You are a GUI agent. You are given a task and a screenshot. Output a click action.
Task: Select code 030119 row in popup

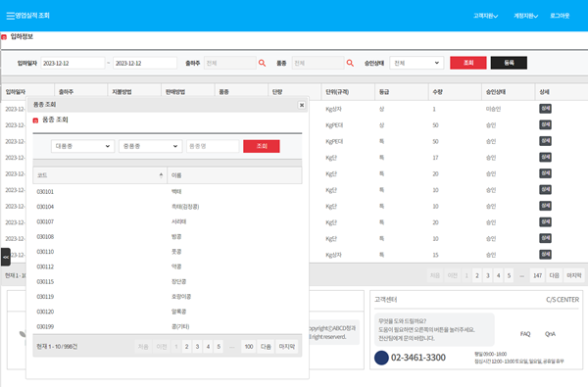click(x=168, y=297)
